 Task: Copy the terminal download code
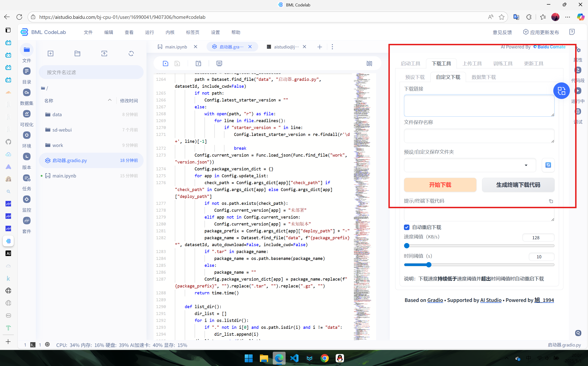pos(551,201)
